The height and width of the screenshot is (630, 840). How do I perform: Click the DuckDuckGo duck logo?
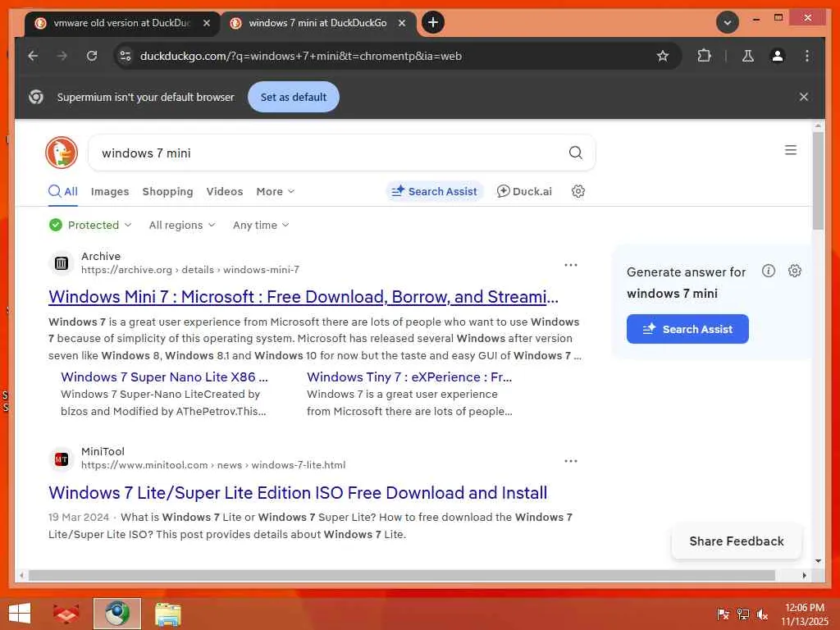pos(62,153)
